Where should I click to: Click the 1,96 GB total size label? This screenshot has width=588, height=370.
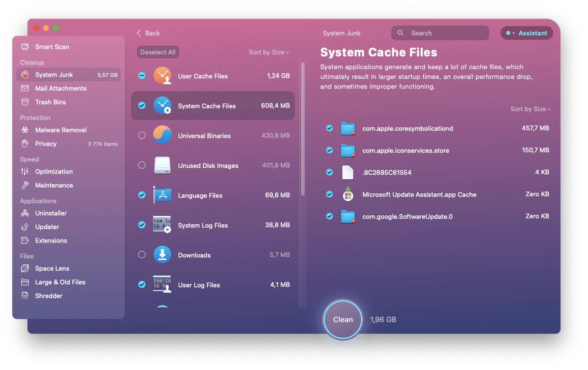click(x=383, y=320)
